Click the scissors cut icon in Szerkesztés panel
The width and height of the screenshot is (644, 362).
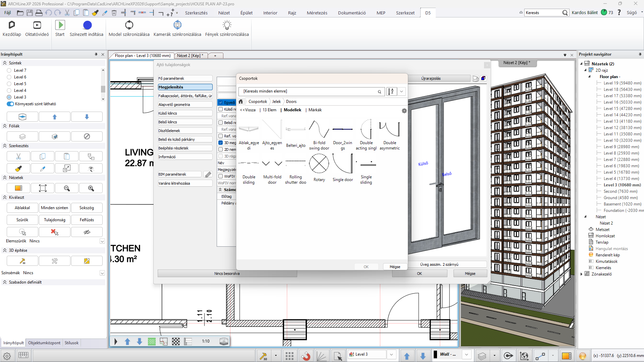tap(18, 157)
